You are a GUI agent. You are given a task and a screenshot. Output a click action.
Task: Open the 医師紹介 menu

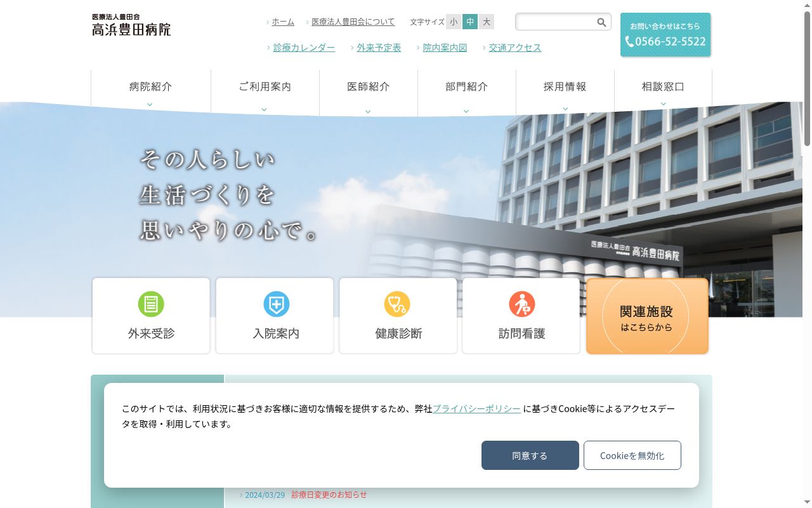(x=369, y=87)
